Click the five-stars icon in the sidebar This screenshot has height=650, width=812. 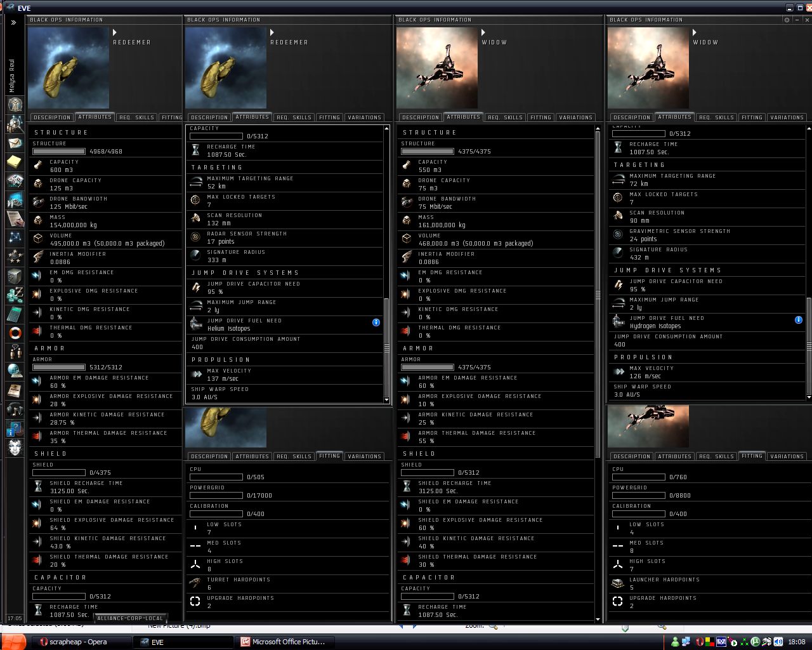tap(15, 257)
